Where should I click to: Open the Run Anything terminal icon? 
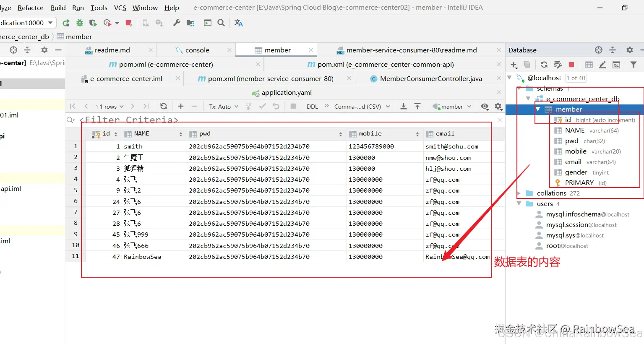[208, 23]
